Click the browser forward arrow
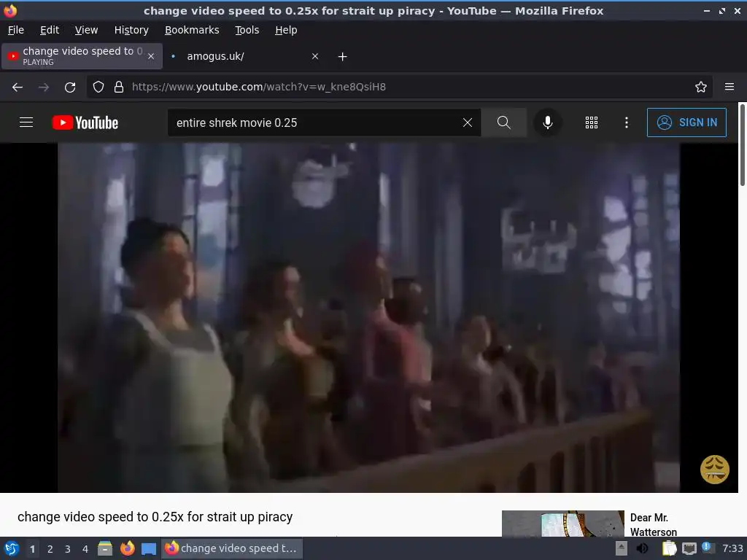This screenshot has height=560, width=747. tap(44, 87)
